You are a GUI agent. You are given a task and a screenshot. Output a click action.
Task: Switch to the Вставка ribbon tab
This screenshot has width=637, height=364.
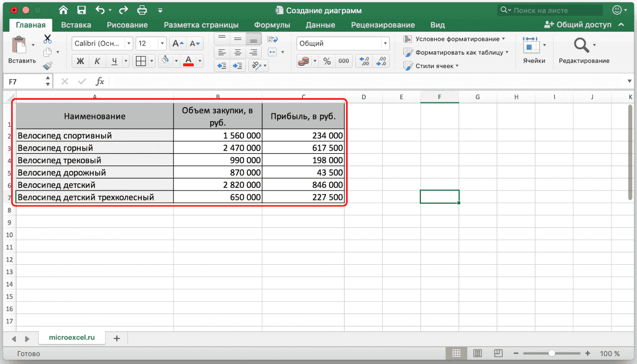coord(76,25)
